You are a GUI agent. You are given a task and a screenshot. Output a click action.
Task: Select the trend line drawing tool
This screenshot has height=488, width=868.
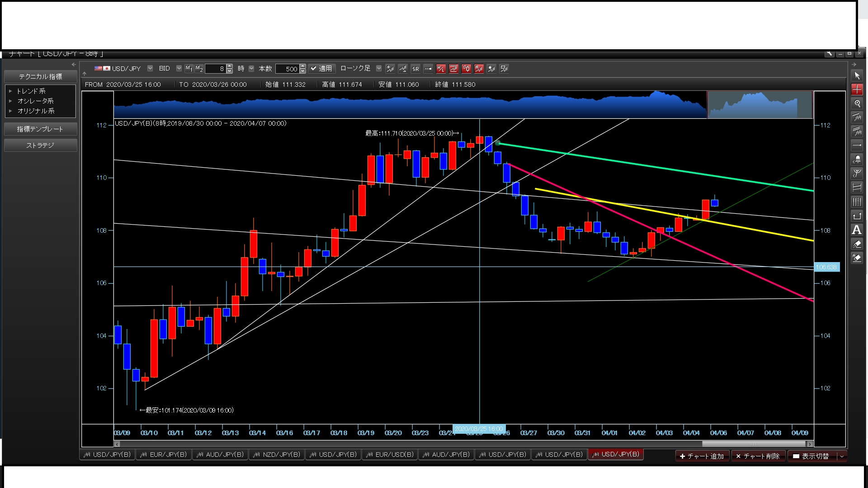[857, 117]
